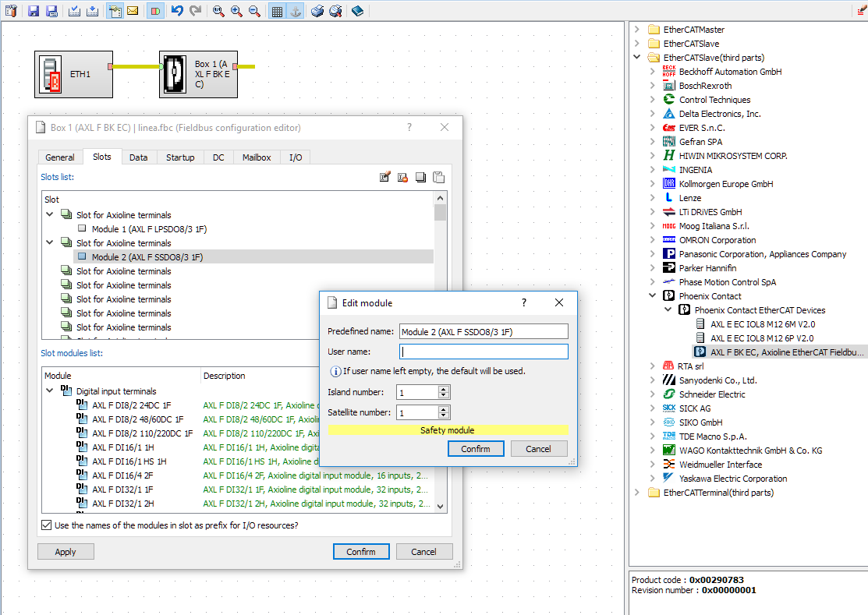The height and width of the screenshot is (615, 868).
Task: Click the Panasonic Corporation vendor icon
Action: [669, 254]
